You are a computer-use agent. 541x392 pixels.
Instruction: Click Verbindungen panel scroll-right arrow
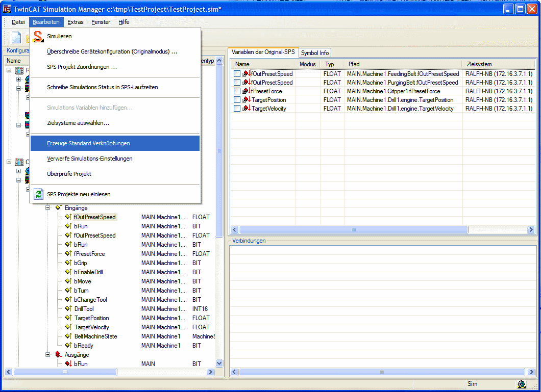tap(531, 372)
